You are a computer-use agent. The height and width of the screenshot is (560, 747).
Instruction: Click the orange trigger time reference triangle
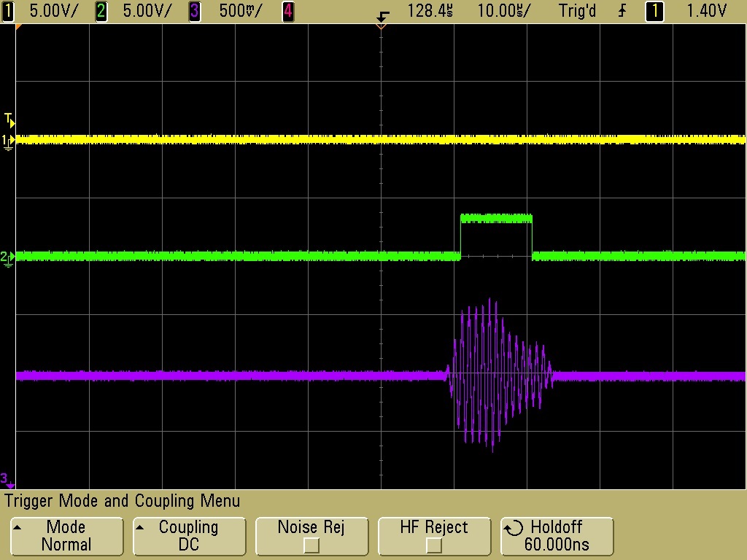(x=381, y=27)
